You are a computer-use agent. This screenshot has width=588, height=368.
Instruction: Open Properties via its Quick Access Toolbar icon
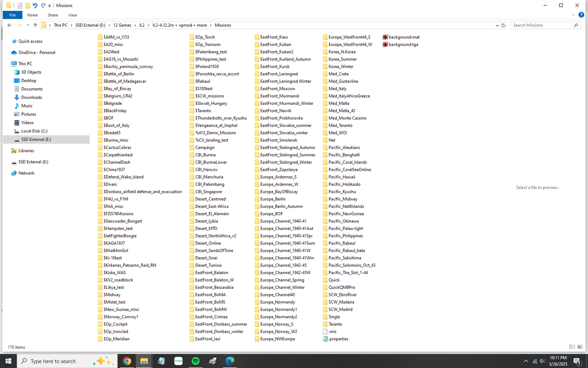tap(20, 5)
